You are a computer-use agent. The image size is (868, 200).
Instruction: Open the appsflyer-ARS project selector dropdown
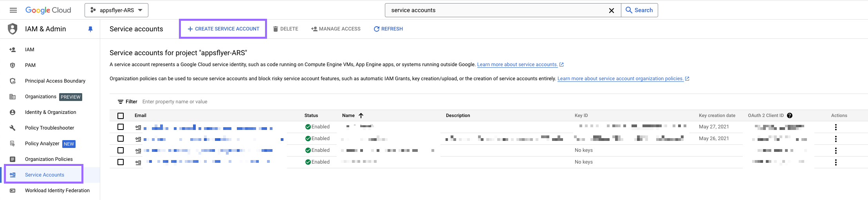pos(116,10)
